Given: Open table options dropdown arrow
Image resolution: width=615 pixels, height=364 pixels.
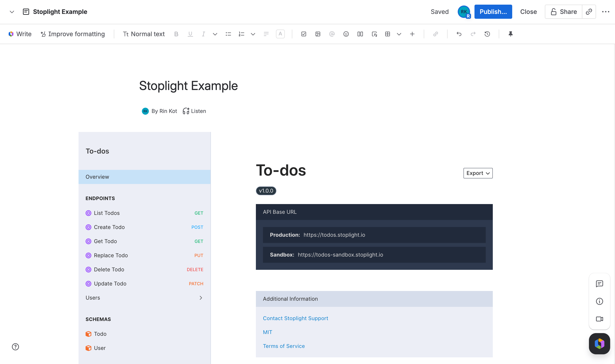Looking at the screenshot, I should coord(399,34).
